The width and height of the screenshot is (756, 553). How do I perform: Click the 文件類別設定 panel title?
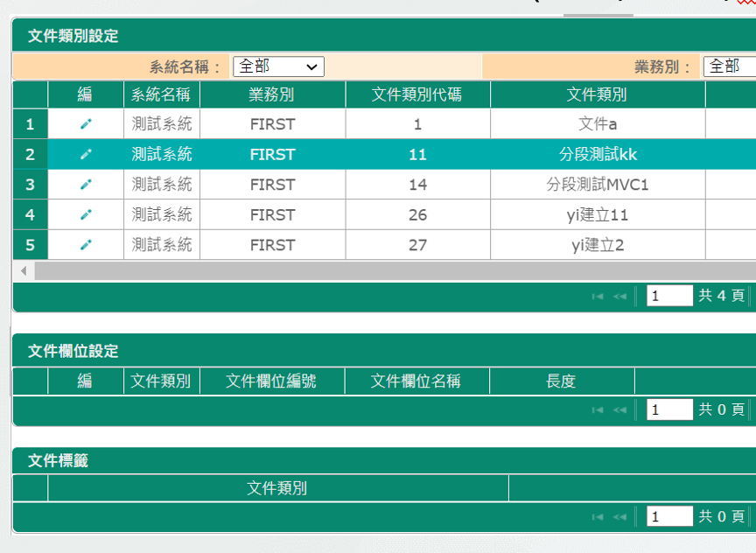tap(73, 36)
